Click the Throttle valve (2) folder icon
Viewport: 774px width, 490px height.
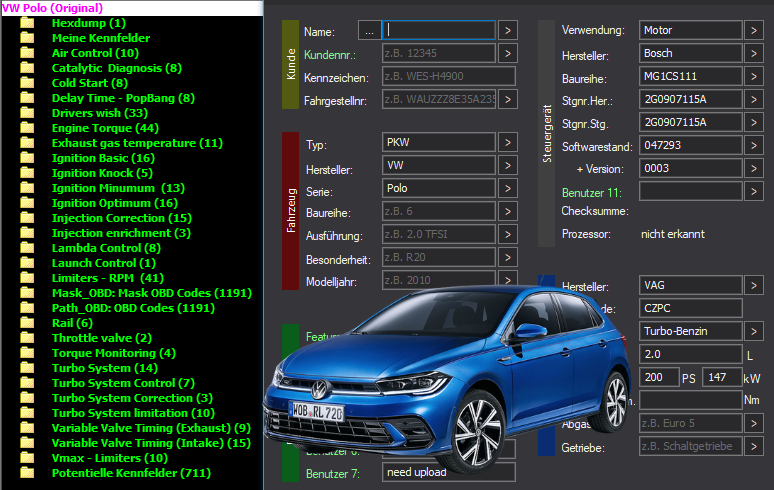(27, 338)
